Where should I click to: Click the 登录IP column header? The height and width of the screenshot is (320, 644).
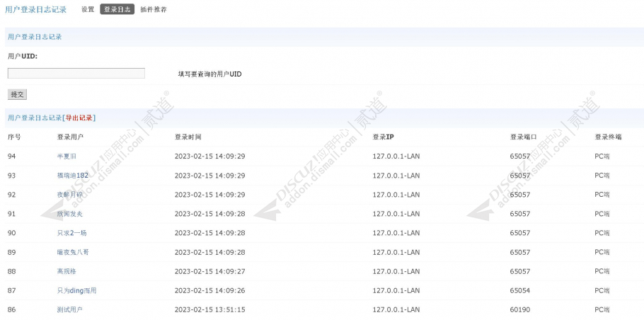click(383, 137)
